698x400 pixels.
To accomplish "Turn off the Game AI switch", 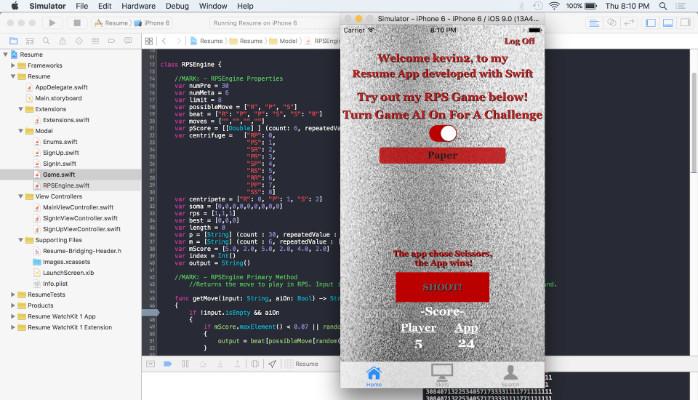I will point(442,133).
